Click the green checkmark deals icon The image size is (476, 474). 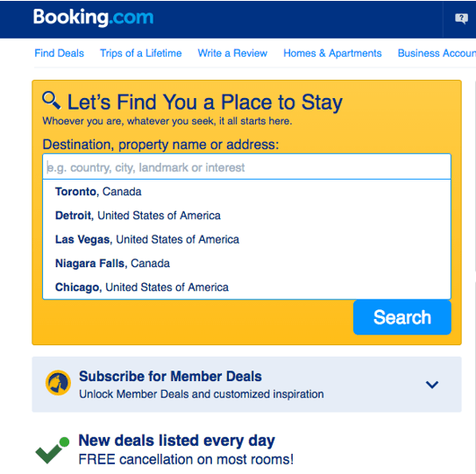click(x=53, y=450)
